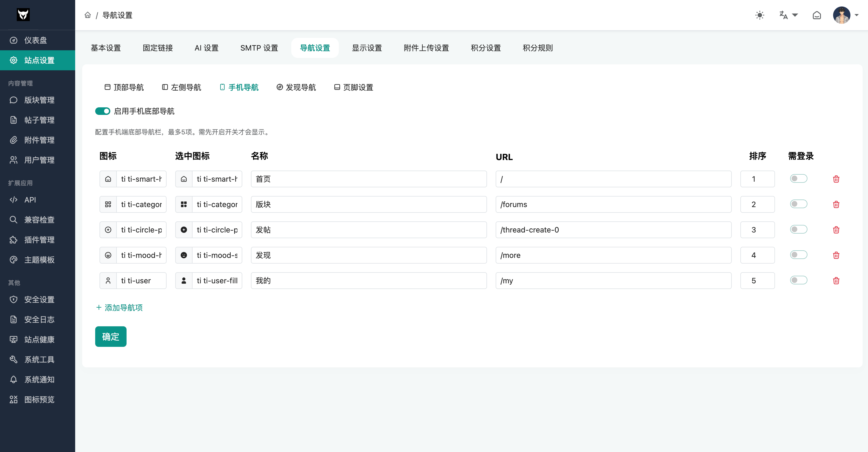Image resolution: width=868 pixels, height=452 pixels.
Task: Open site front page house icon
Action: (x=817, y=15)
